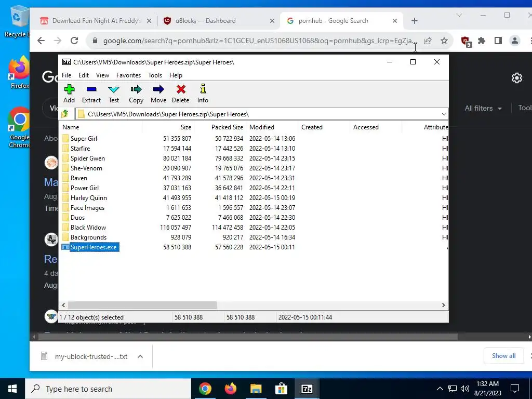The height and width of the screenshot is (399, 532).
Task: Select the Raven folder
Action: (x=79, y=178)
